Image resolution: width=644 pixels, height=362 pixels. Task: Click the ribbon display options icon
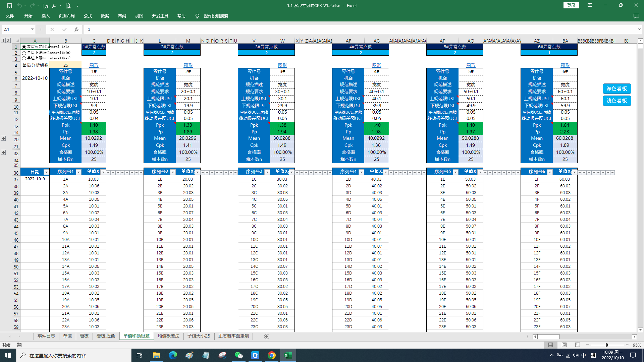point(590,5)
